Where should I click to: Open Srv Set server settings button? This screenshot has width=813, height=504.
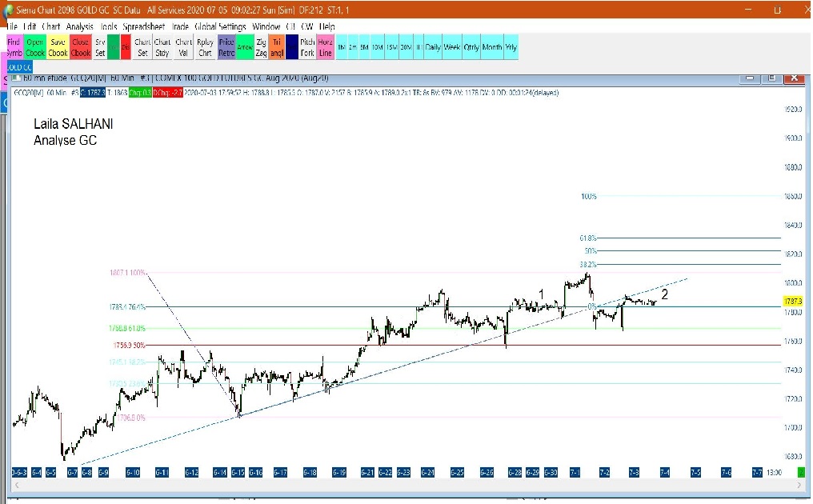pos(100,47)
